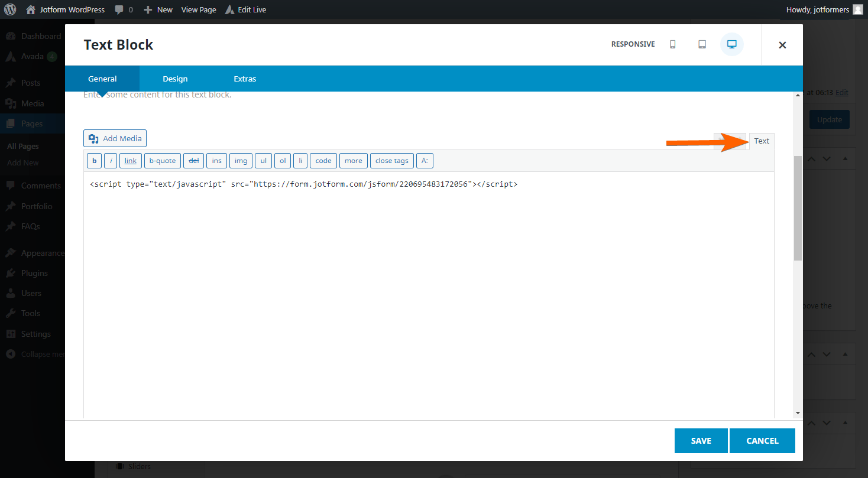Click the Appearance brush icon in sidebar
This screenshot has width=868, height=478.
point(11,253)
